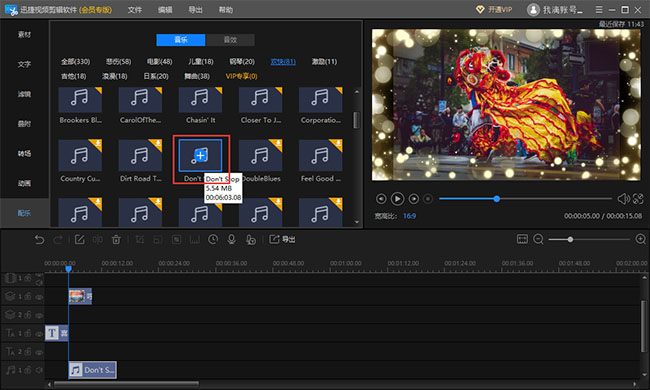Select the Feel Good music thumbnail
The width and height of the screenshot is (650, 390).
click(x=320, y=156)
